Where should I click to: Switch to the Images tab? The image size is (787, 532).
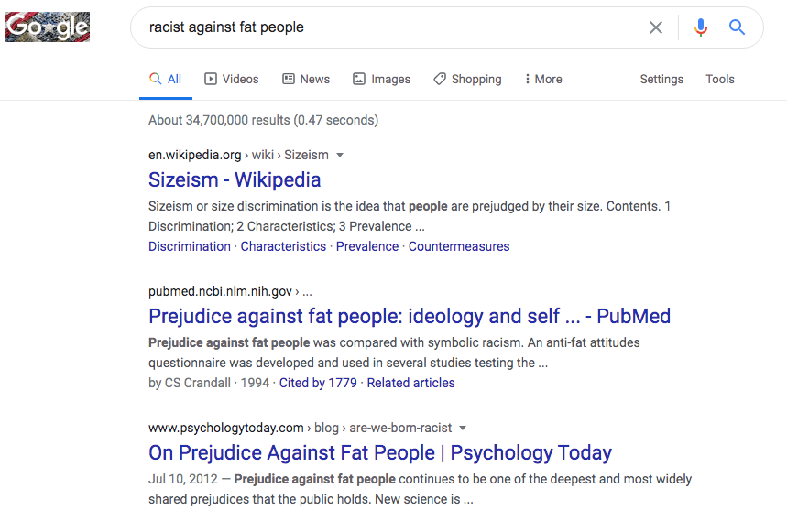[381, 80]
